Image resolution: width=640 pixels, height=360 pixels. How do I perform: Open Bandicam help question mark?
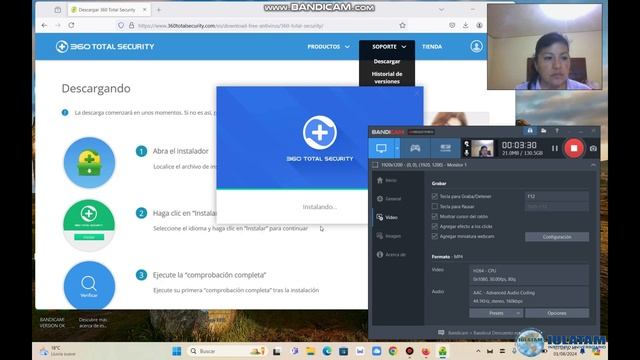click(x=557, y=131)
